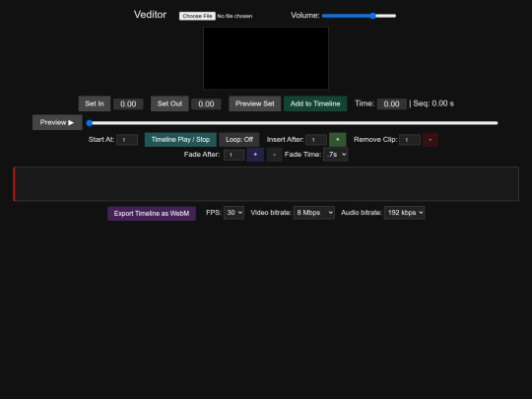532x399 pixels.
Task: Toggle the Loop: Off button
Action: pos(239,140)
